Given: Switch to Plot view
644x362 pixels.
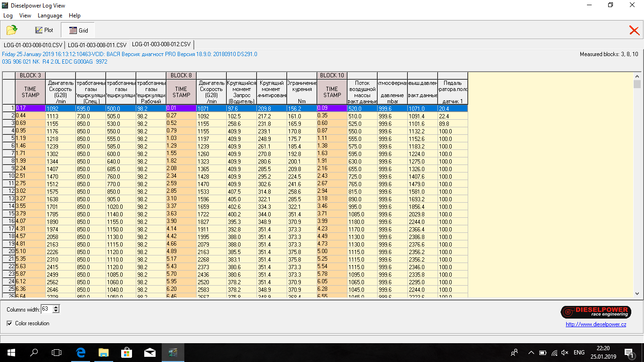Looking at the screenshot, I should 44,30.
